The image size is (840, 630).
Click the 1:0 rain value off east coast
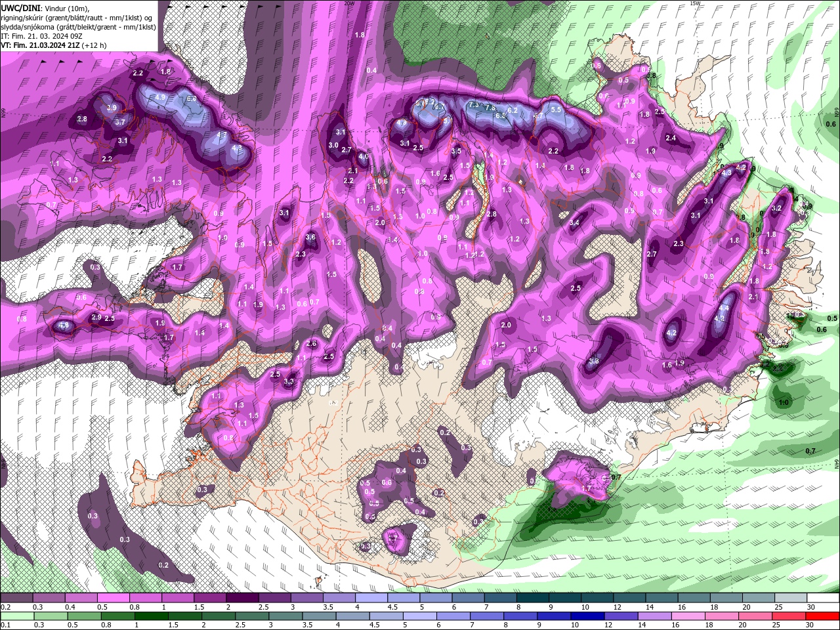point(784,402)
